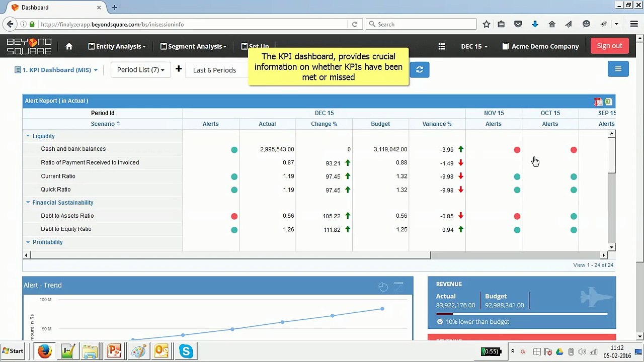The height and width of the screenshot is (362, 644).
Task: Open the Segment Analysis menu
Action: 194,46
